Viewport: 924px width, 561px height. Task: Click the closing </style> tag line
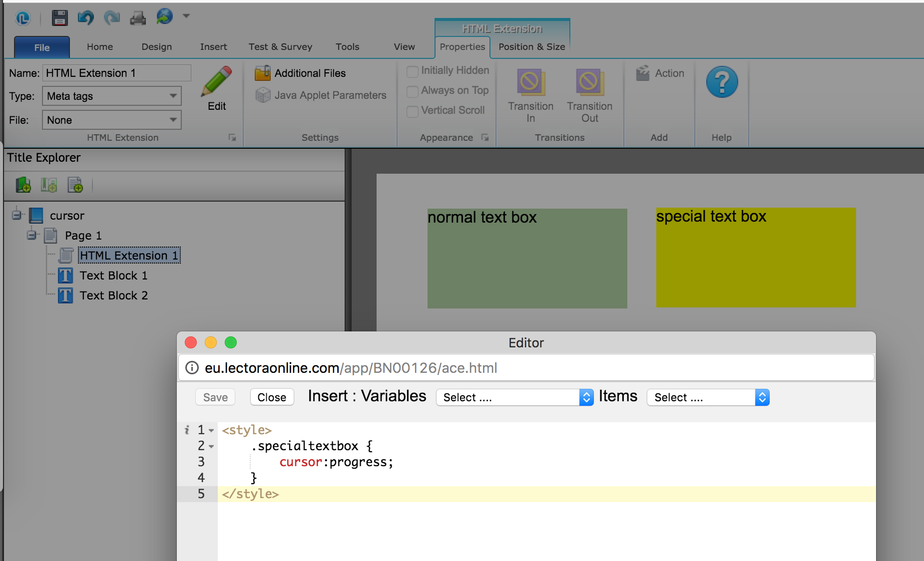(x=250, y=494)
